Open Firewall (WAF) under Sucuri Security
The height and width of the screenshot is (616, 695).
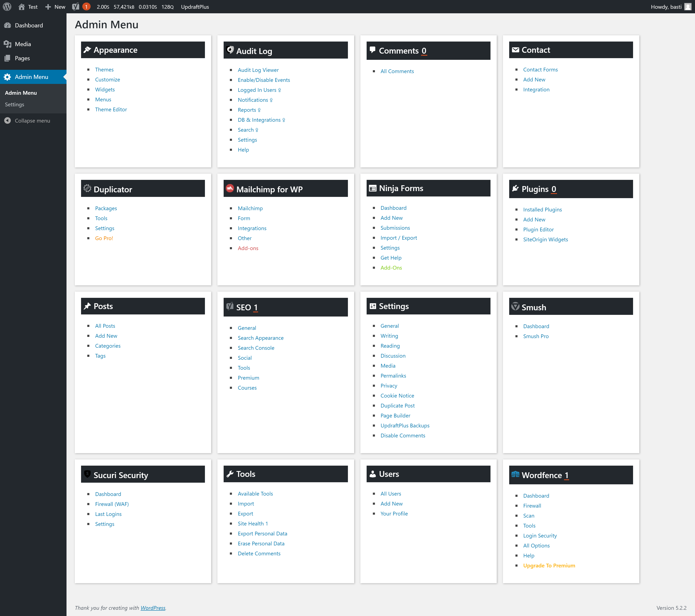(x=112, y=504)
